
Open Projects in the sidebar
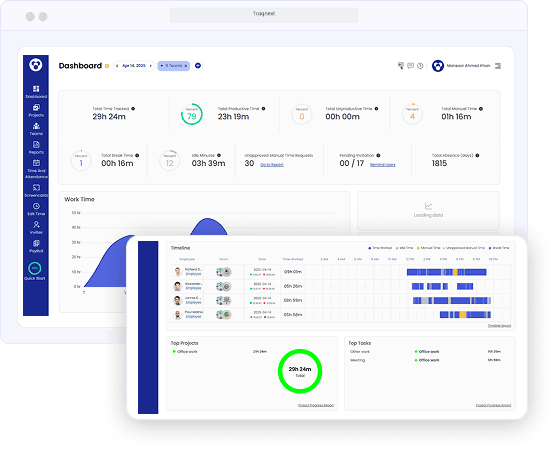[36, 110]
